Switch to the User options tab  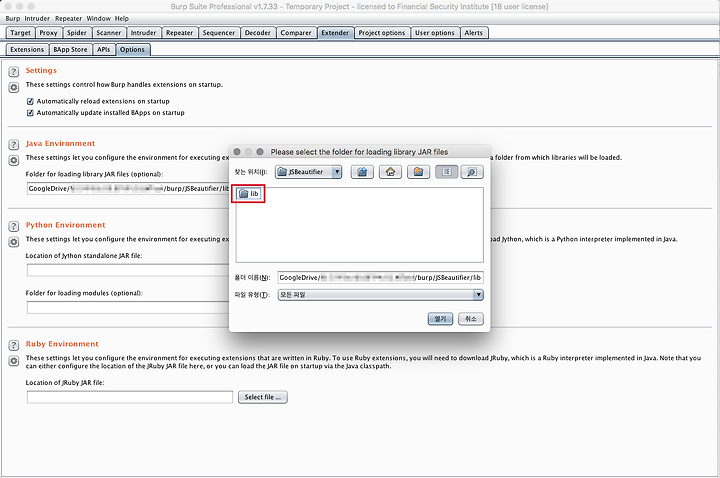click(435, 33)
